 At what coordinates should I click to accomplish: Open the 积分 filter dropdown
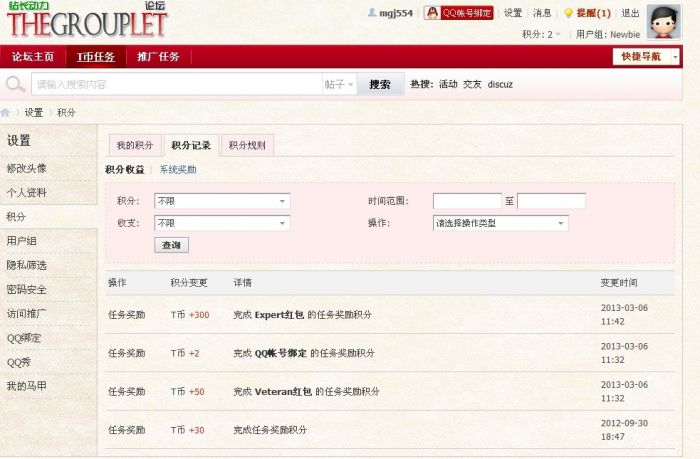[221, 201]
